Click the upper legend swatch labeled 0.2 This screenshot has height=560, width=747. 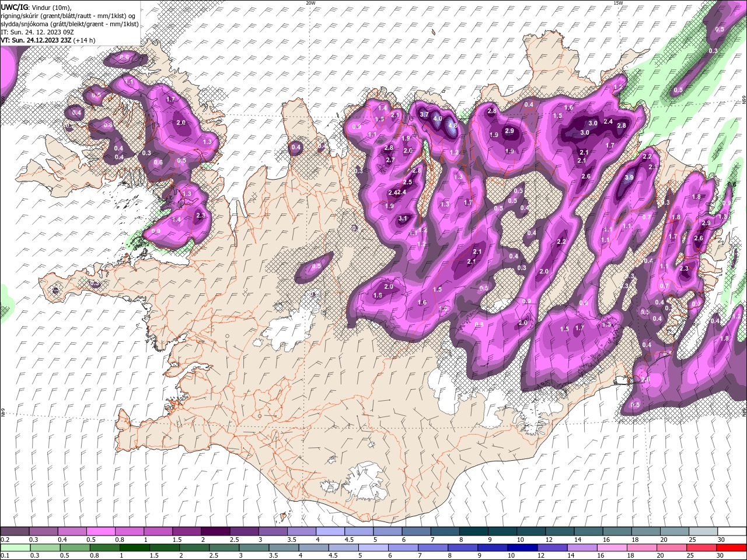[x=15, y=531]
